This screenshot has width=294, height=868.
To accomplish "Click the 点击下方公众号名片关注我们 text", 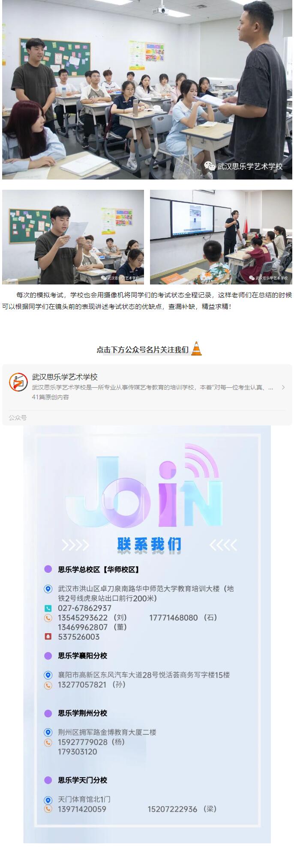I will pyautogui.click(x=143, y=350).
